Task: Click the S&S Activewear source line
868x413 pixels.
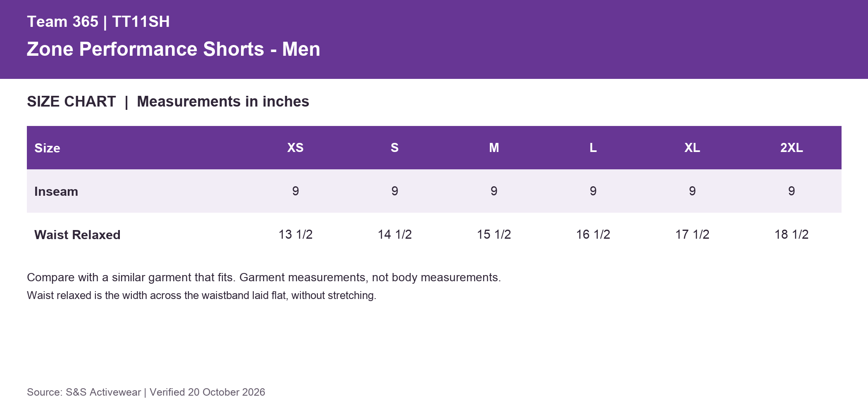Action: pos(146,392)
